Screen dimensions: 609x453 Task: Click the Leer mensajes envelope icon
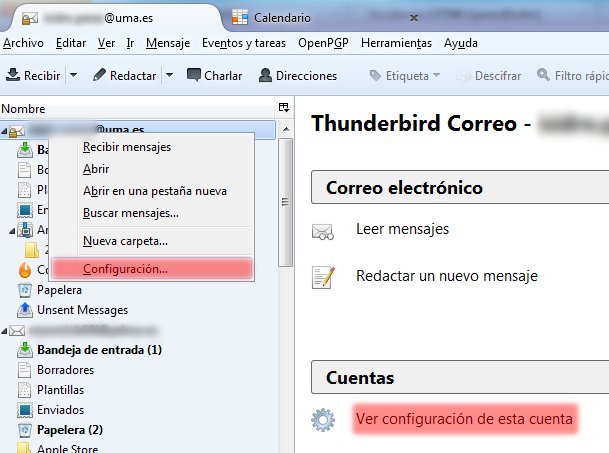(x=323, y=232)
